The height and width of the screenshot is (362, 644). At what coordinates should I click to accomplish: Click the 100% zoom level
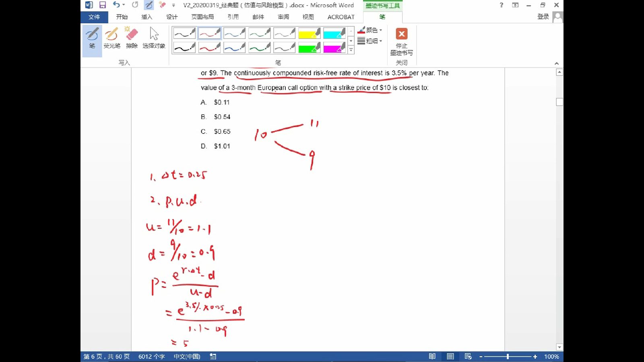[551, 356]
